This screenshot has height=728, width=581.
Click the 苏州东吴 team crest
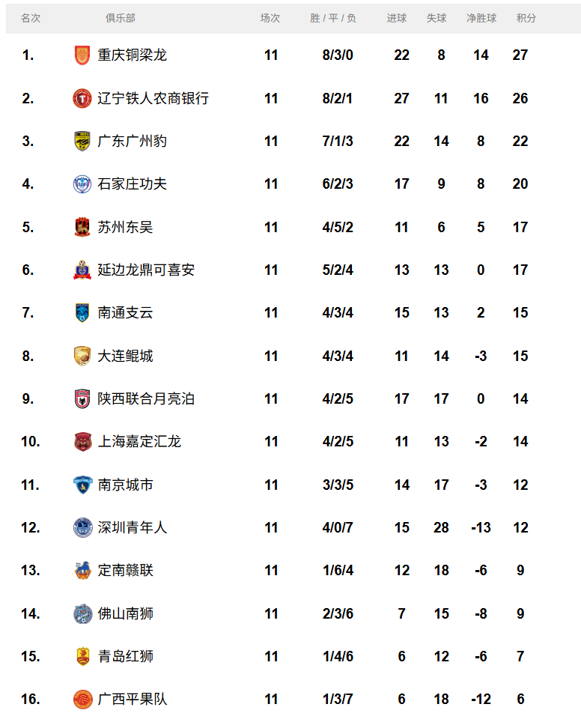82,227
